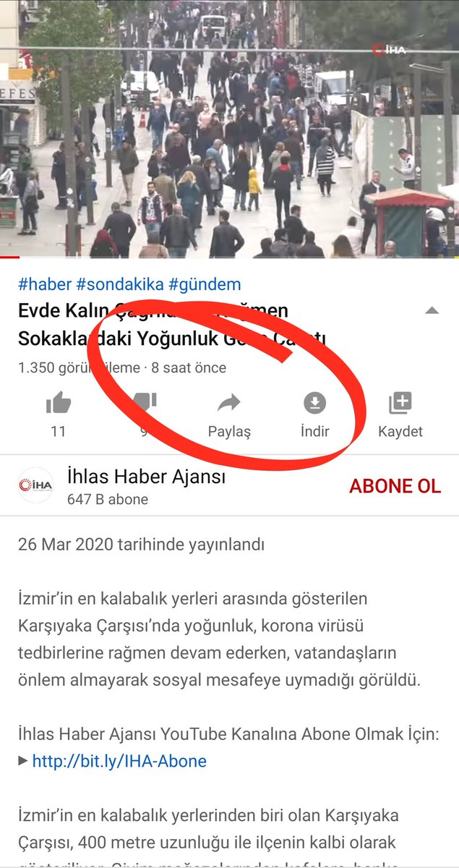Subscribe with the ABONE OL button
459x868 pixels.
(395, 486)
